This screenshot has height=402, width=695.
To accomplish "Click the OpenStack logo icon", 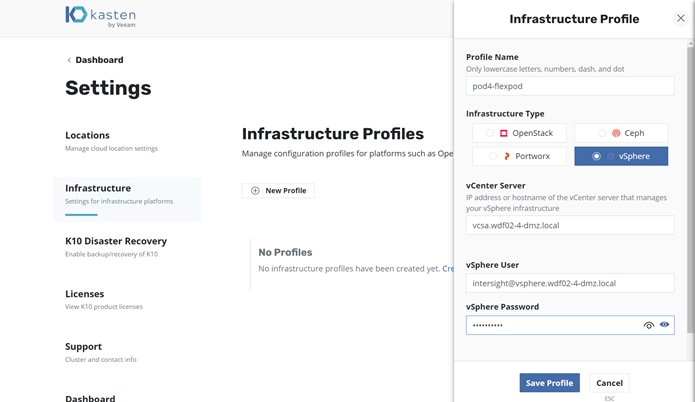I will click(x=504, y=133).
